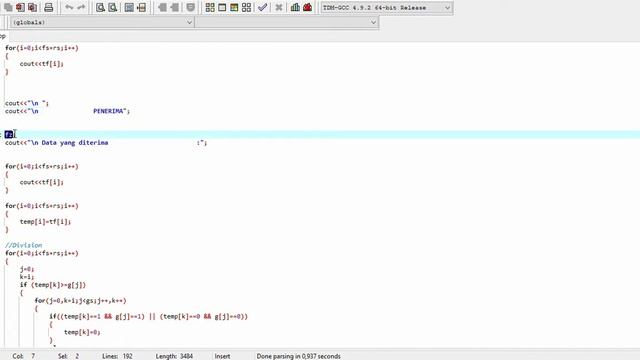Image resolution: width=640 pixels, height=360 pixels.
Task: Open Find with the first magnifier icon
Action: (100, 7)
